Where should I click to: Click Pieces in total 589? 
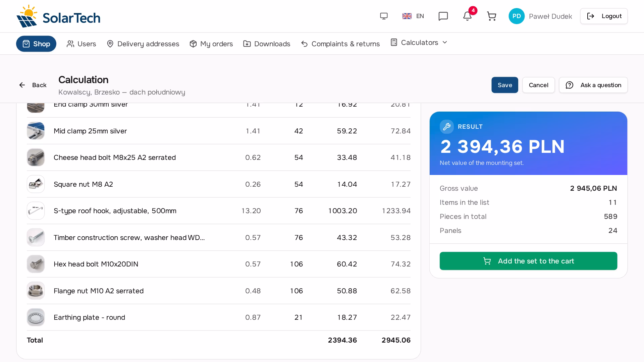pyautogui.click(x=610, y=217)
